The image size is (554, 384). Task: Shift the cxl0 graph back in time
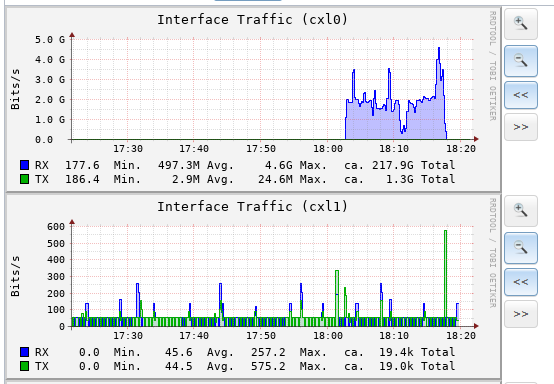point(521,95)
